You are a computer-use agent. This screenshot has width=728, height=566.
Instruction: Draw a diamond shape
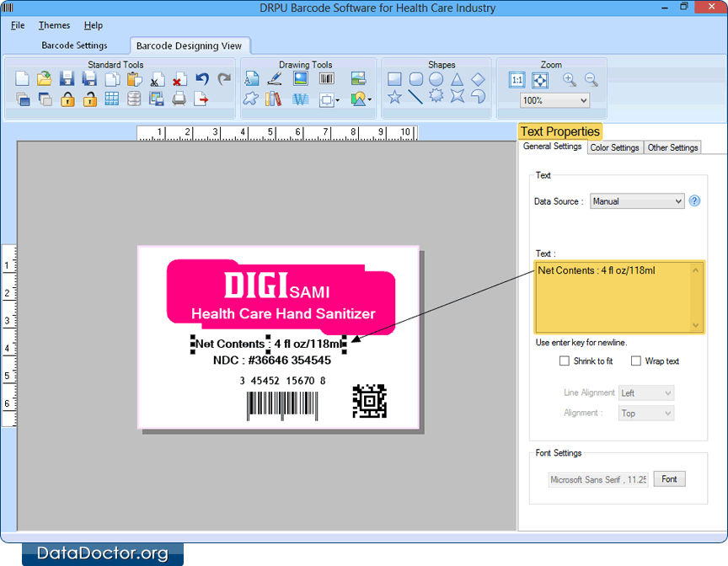[x=479, y=79]
